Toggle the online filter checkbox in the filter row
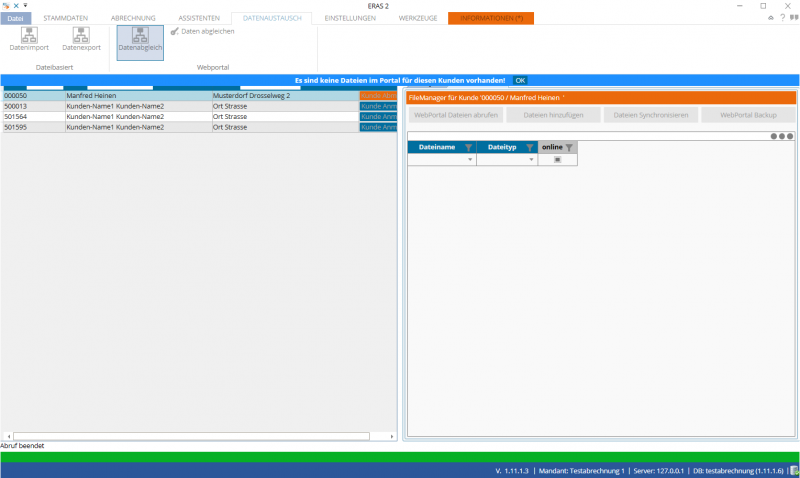The image size is (800, 478). pyautogui.click(x=557, y=160)
